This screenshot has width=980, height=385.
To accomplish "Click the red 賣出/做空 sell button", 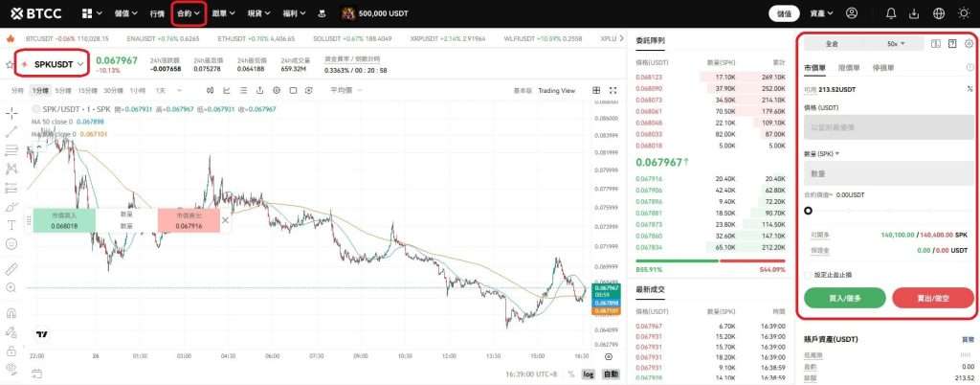I will coord(933,298).
